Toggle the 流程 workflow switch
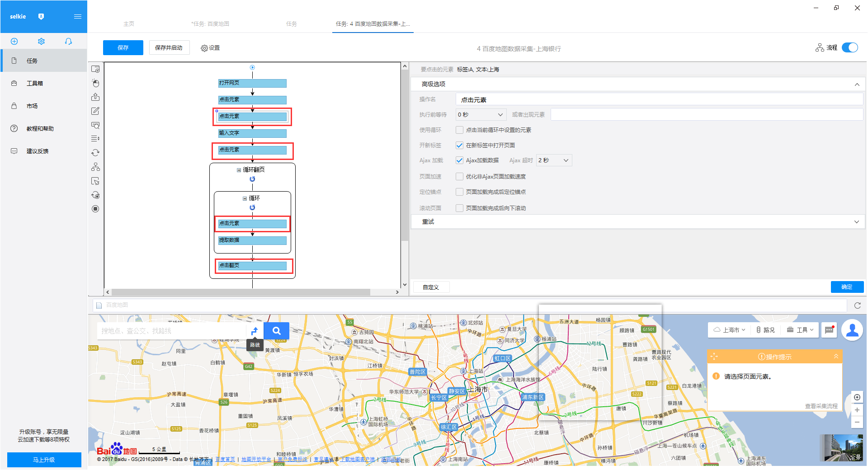The height and width of the screenshot is (470, 868). [850, 48]
